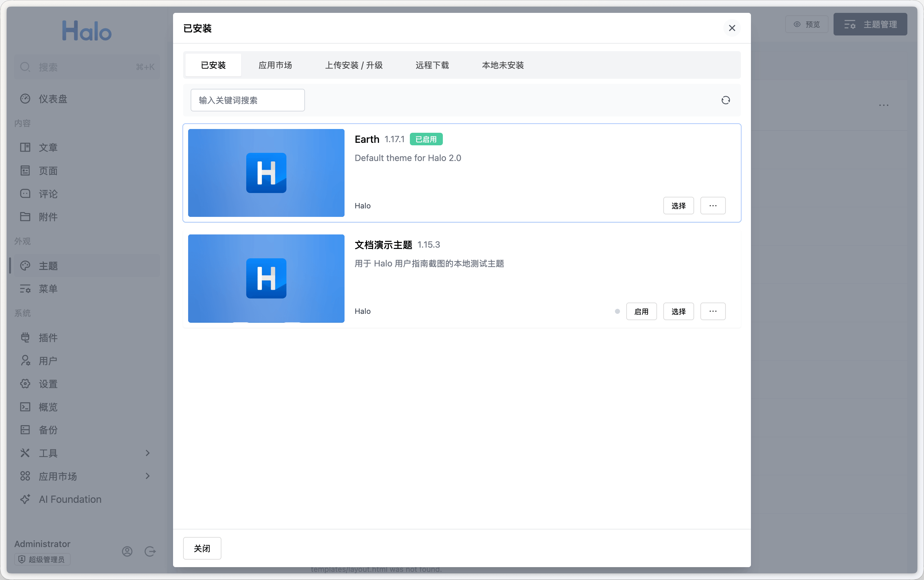Click the 文档演示主题 thumbnail
This screenshot has height=580, width=924.
[266, 278]
